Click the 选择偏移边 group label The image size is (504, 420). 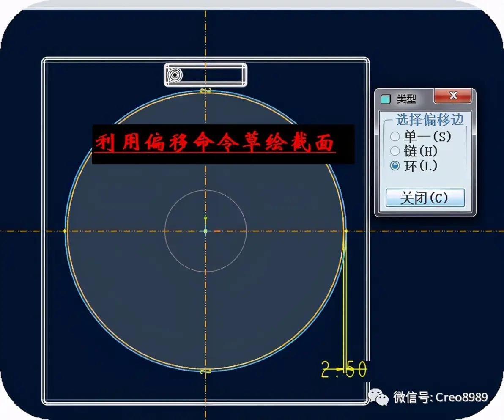coord(430,120)
